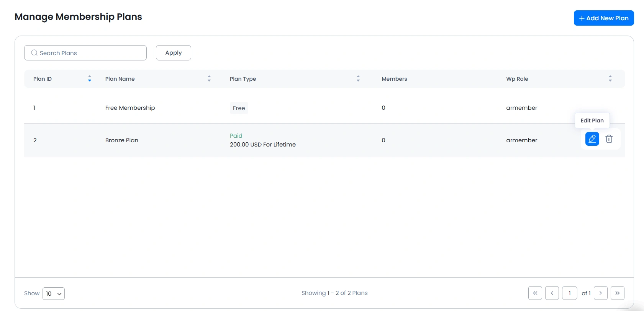Sort by Wp Role column arrows
This screenshot has width=644, height=311.
click(x=610, y=79)
